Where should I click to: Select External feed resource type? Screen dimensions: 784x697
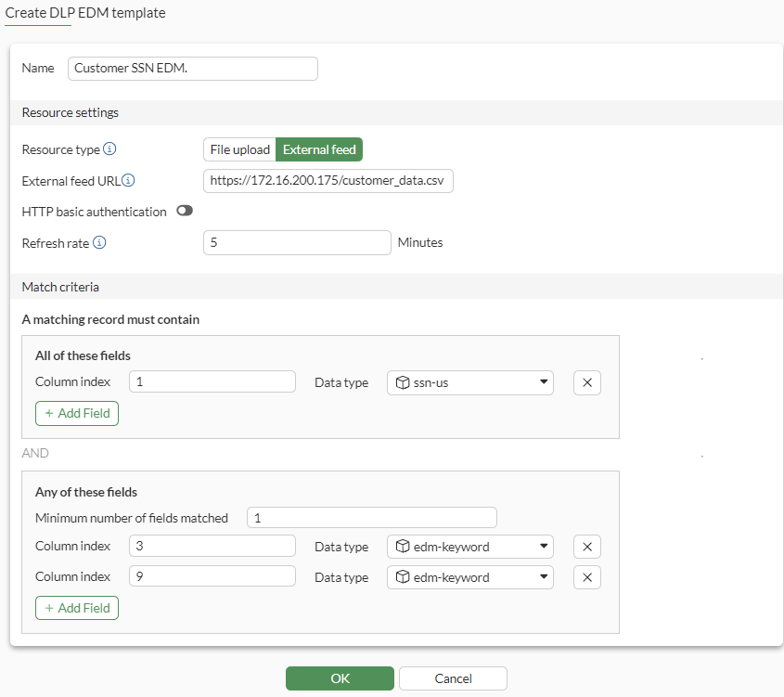319,149
